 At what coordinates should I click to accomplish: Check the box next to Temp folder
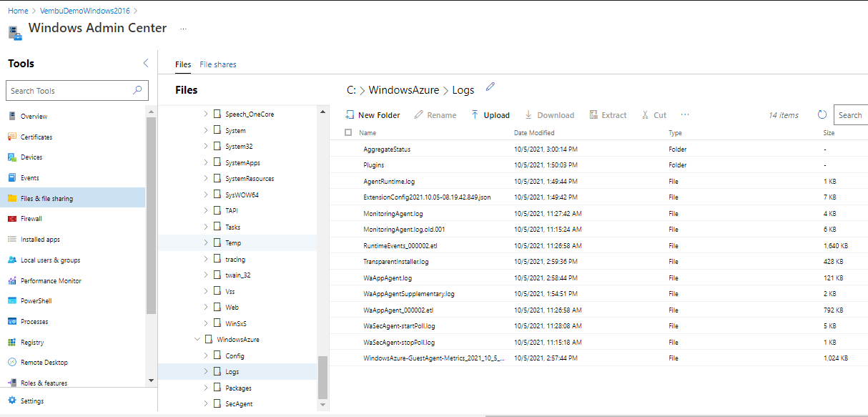[x=217, y=242]
